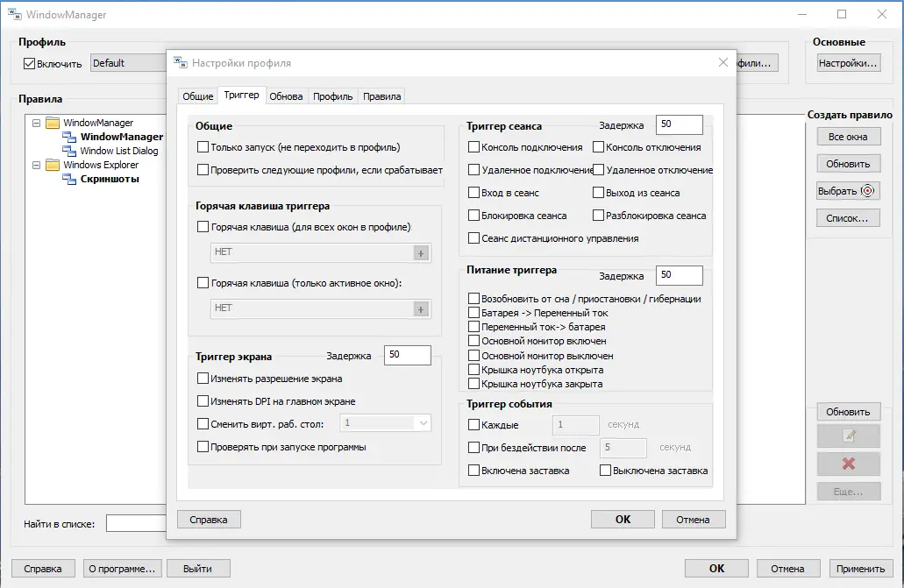The height and width of the screenshot is (588, 904).
Task: Check При бездействии после option
Action: [x=473, y=447]
